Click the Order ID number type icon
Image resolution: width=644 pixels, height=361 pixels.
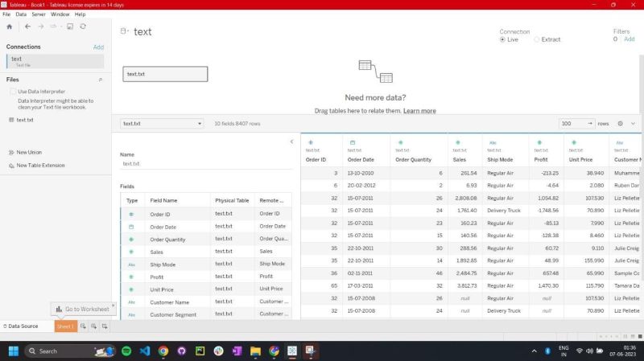tap(311, 142)
